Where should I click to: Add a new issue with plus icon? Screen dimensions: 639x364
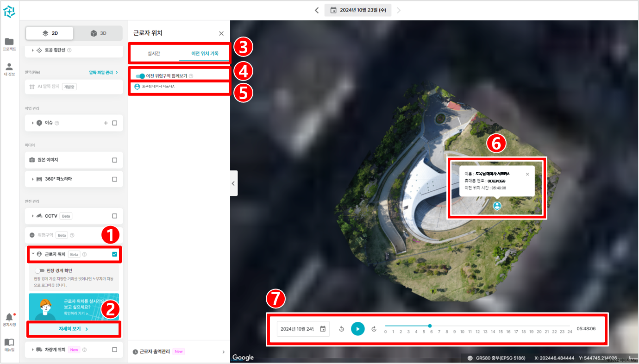click(106, 123)
